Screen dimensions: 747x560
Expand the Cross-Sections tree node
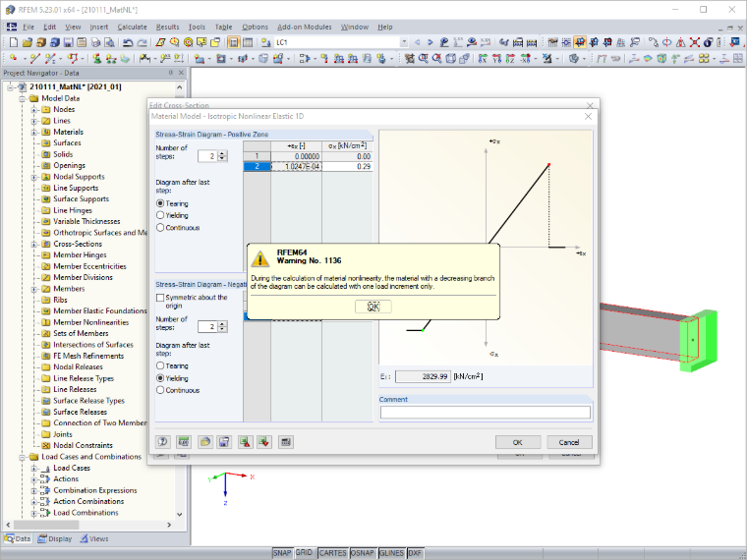(x=33, y=244)
